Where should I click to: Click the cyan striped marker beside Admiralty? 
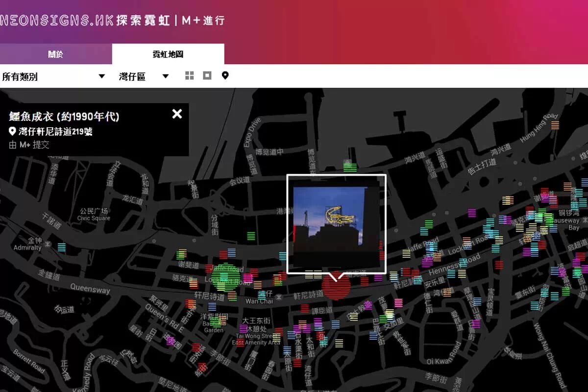61,248
